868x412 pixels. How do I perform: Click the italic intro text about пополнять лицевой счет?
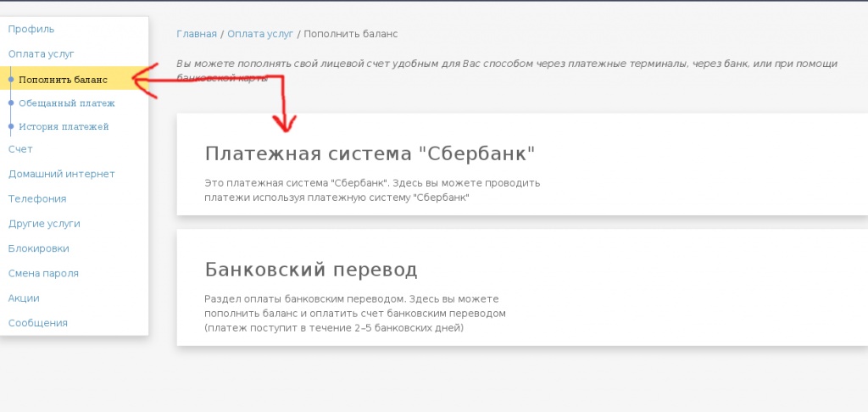click(507, 70)
